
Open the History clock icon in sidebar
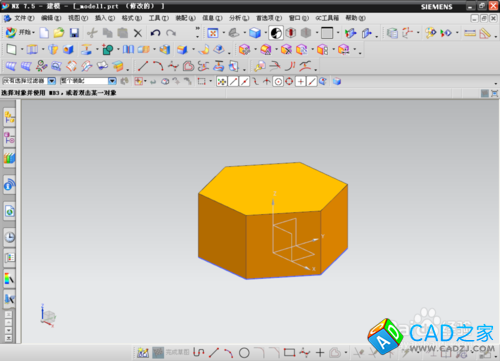pyautogui.click(x=10, y=237)
